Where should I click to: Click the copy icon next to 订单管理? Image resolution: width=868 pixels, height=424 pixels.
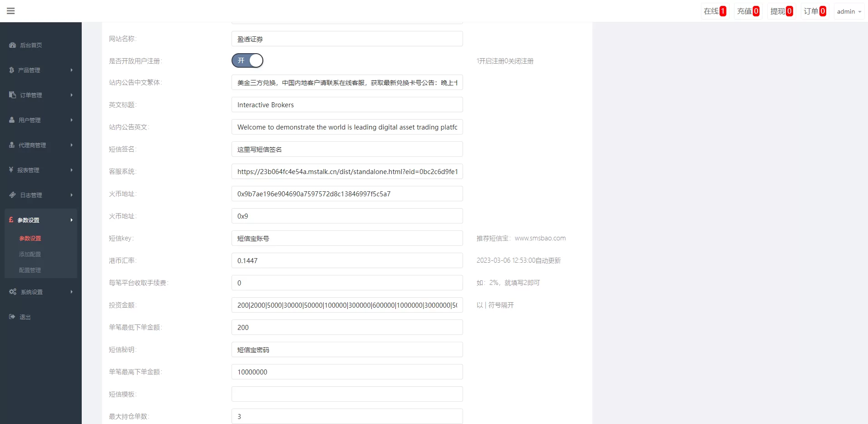pos(13,95)
